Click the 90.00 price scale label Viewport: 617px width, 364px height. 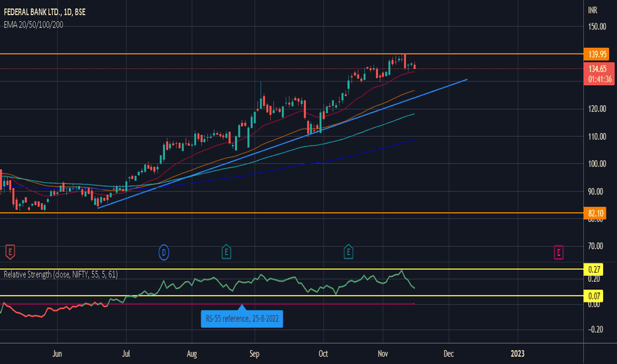click(x=595, y=192)
